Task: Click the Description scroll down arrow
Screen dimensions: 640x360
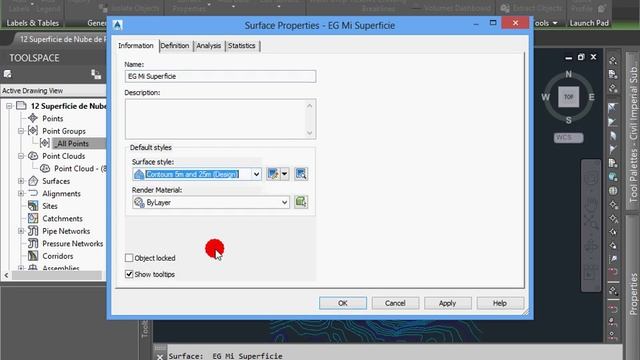Action: pos(309,132)
